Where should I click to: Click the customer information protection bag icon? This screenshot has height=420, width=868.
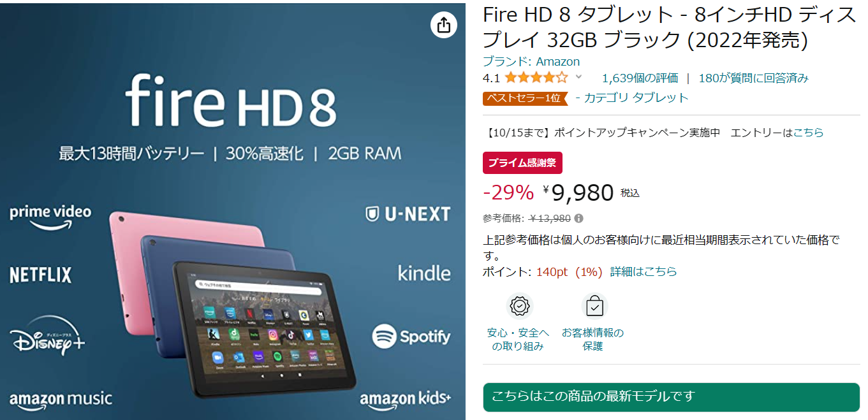click(x=594, y=307)
